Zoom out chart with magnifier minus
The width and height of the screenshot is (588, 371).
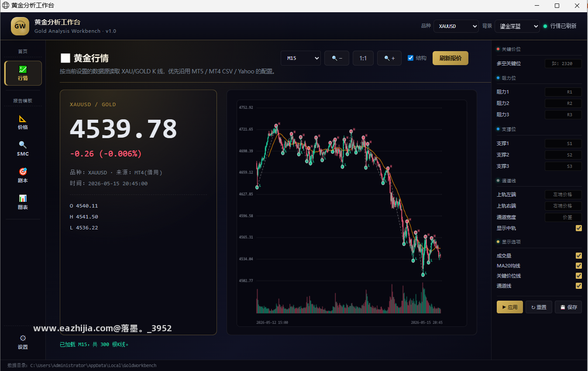click(x=337, y=58)
